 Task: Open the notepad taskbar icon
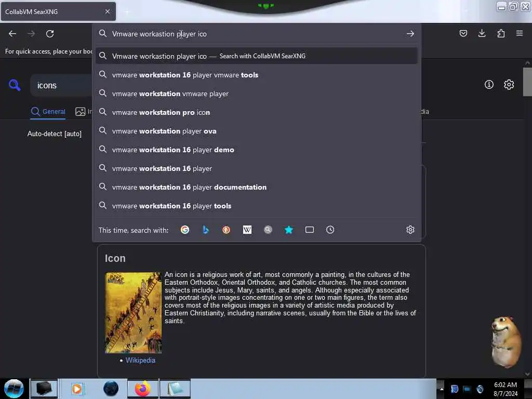(175, 389)
